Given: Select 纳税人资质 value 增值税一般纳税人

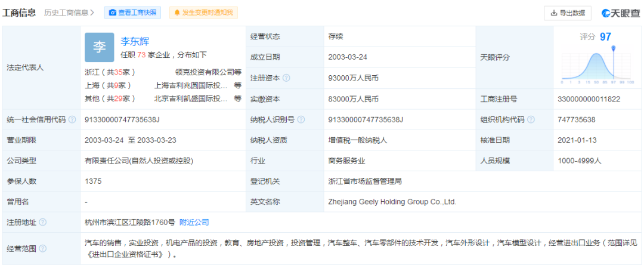Looking at the screenshot, I should pos(358,140).
